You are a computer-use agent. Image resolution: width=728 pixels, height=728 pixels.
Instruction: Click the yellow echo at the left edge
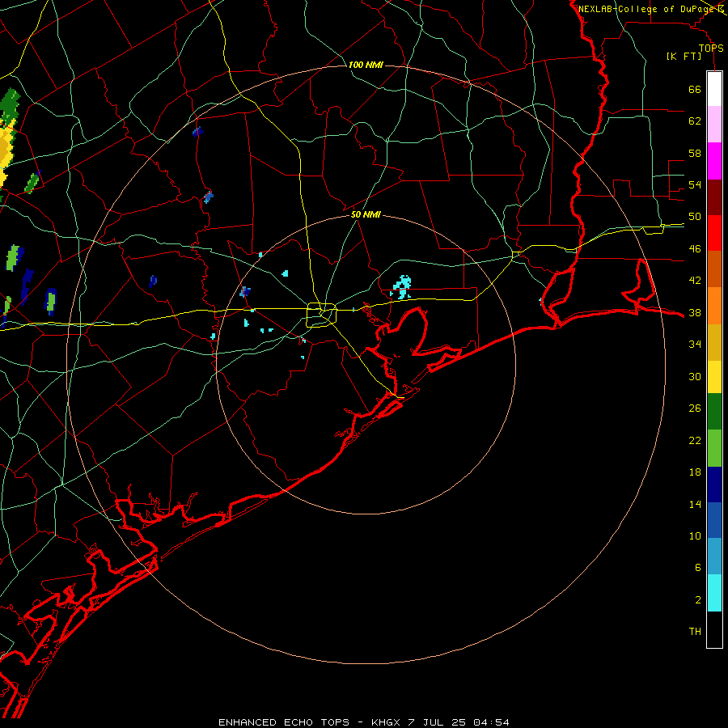click(x=6, y=153)
